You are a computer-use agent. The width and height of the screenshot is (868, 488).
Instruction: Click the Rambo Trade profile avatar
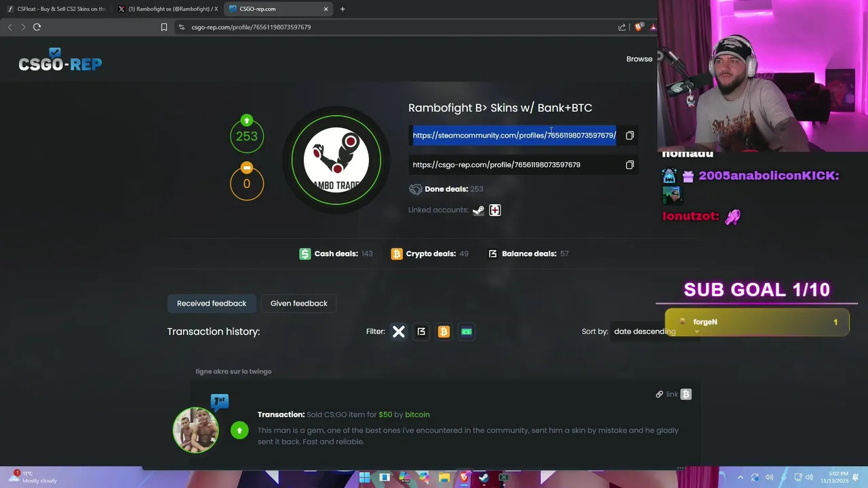[x=336, y=160]
